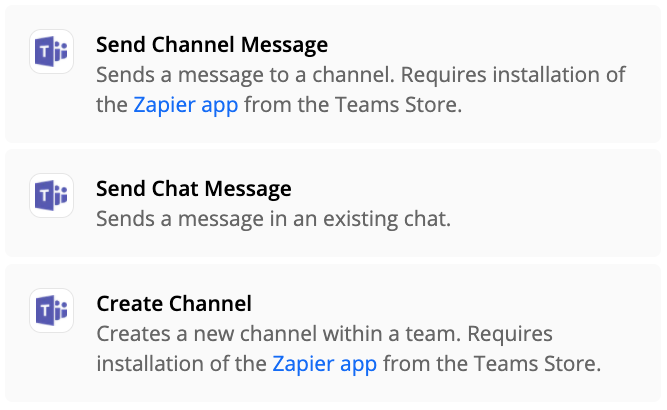Choose the Send Chat Message action card

tap(333, 203)
